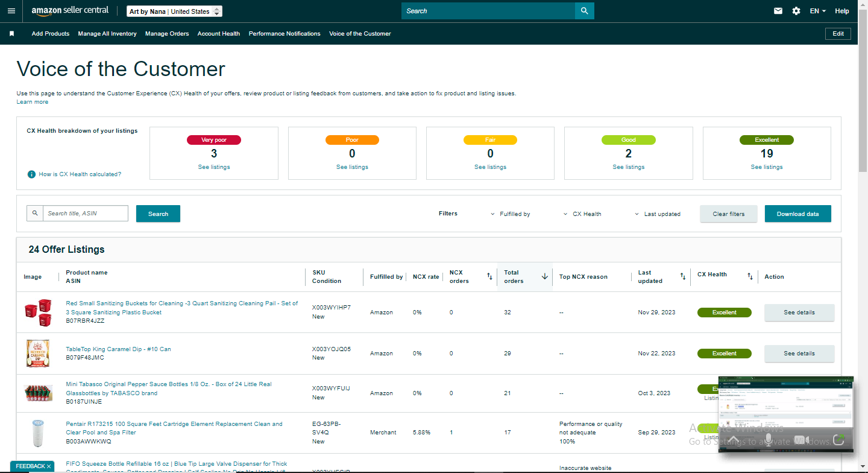See listings under Good
The image size is (868, 473).
628,167
